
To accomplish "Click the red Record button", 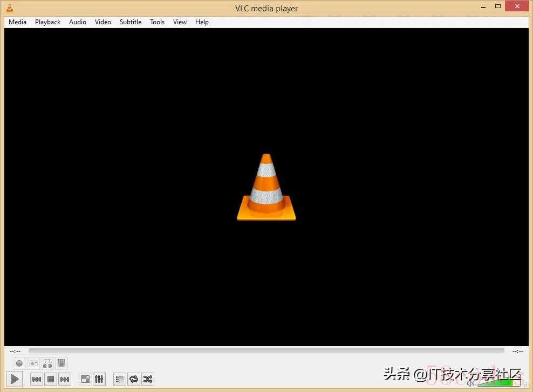I will point(19,363).
